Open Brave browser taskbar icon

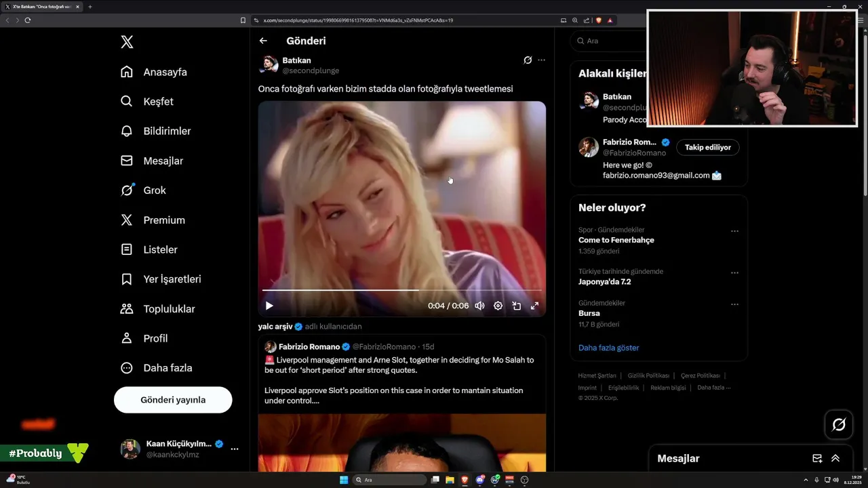pos(465,480)
